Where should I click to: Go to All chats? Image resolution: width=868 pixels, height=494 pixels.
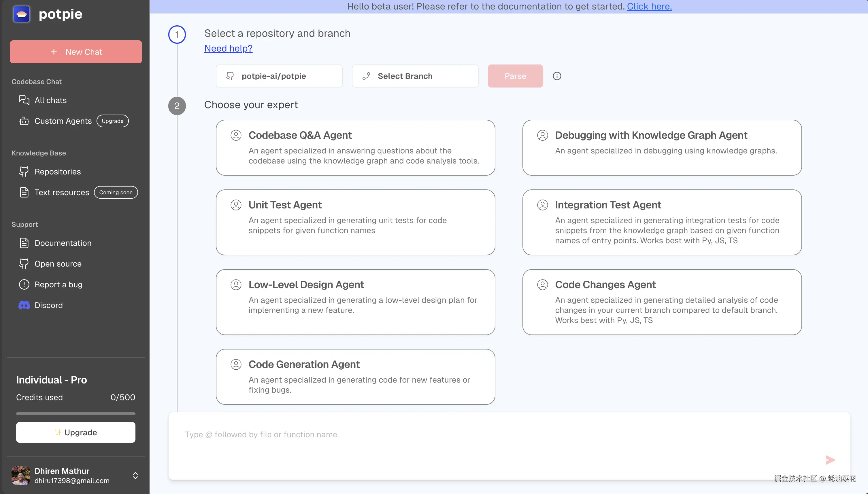click(50, 100)
